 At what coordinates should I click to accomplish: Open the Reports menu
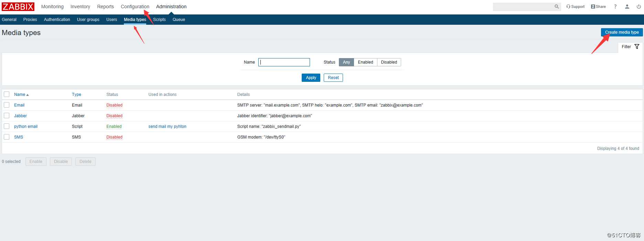105,7
